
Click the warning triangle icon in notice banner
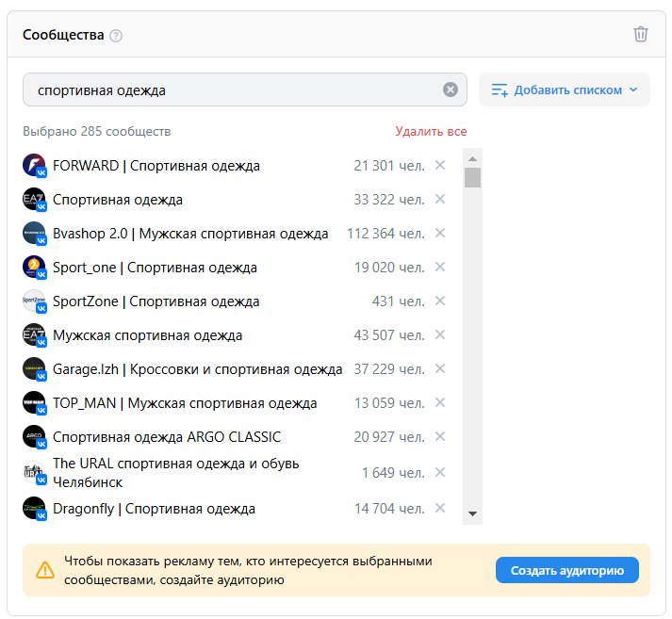45,570
